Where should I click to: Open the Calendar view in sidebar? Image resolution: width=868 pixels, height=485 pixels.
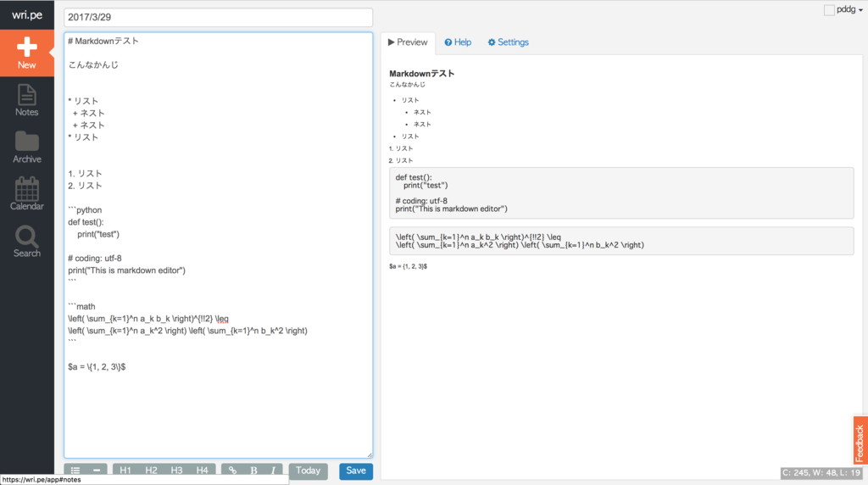tap(26, 194)
